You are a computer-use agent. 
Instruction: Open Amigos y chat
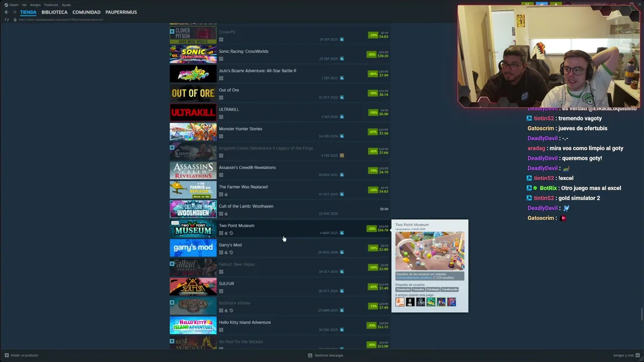click(626, 355)
